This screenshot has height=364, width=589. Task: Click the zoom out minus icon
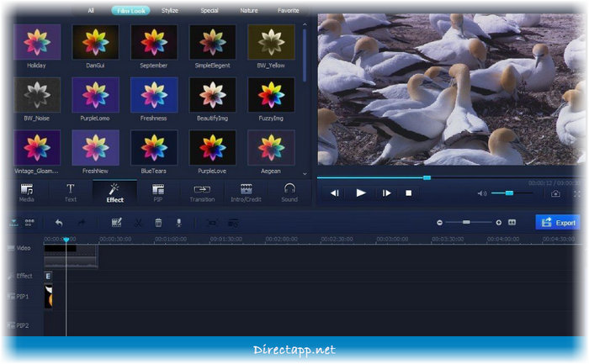(x=439, y=223)
